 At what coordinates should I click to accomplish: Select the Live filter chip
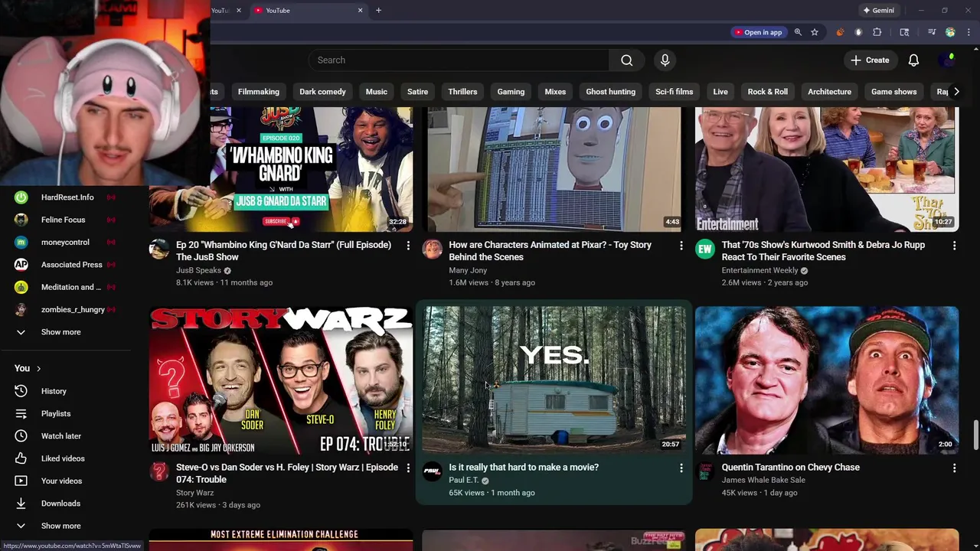[x=720, y=92]
